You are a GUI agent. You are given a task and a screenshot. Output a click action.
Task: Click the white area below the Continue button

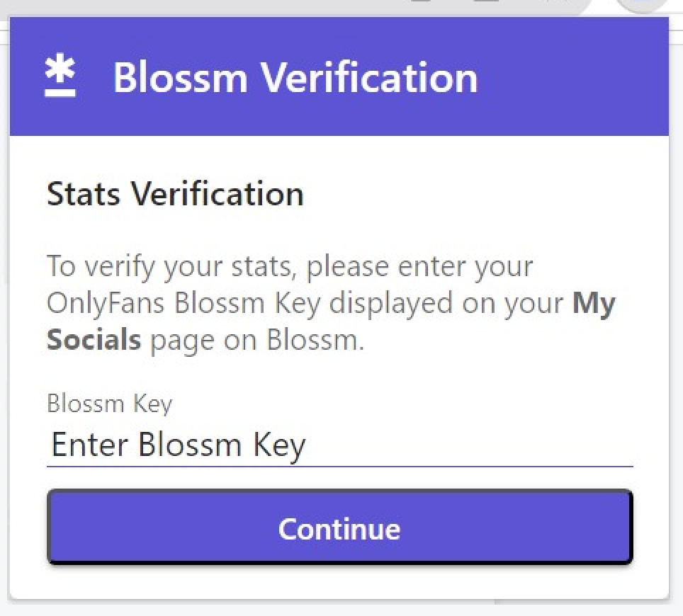(340, 581)
